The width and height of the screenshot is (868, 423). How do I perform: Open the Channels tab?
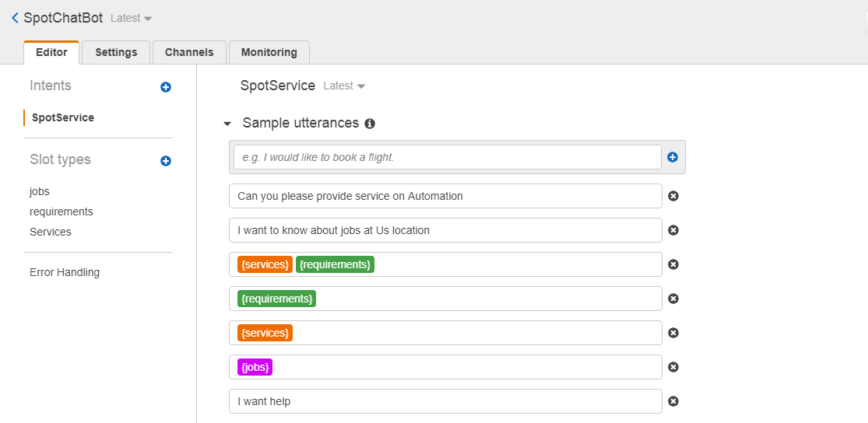[x=189, y=53]
